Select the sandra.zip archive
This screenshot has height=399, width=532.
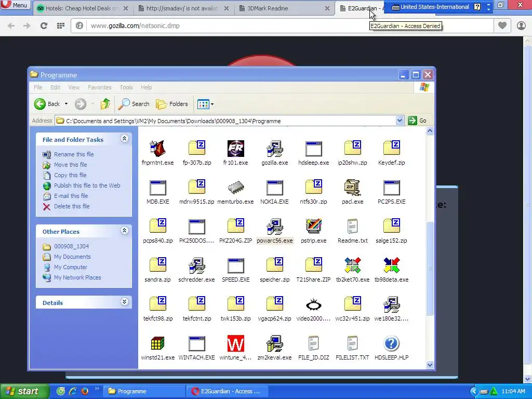(157, 265)
